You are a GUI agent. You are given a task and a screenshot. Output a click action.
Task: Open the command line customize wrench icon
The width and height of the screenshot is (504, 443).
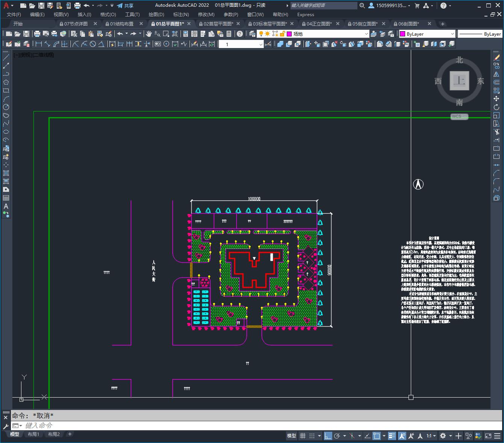[x=6, y=426]
